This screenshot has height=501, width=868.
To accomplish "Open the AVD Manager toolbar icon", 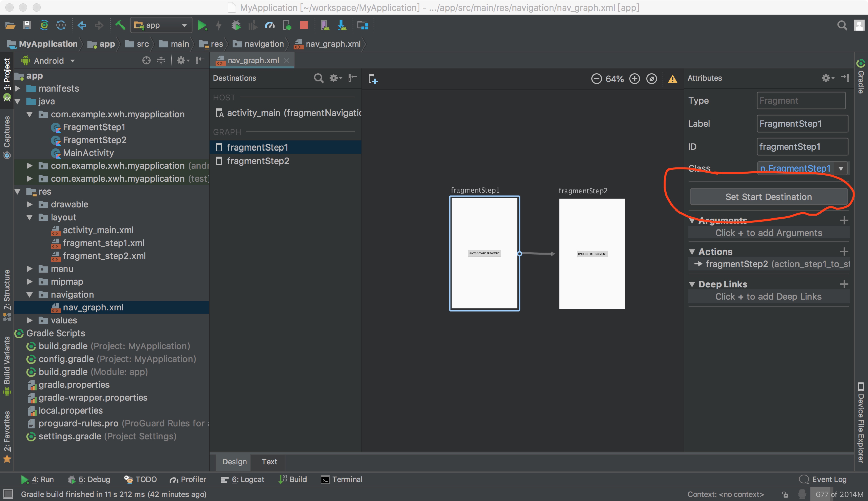I will click(324, 25).
